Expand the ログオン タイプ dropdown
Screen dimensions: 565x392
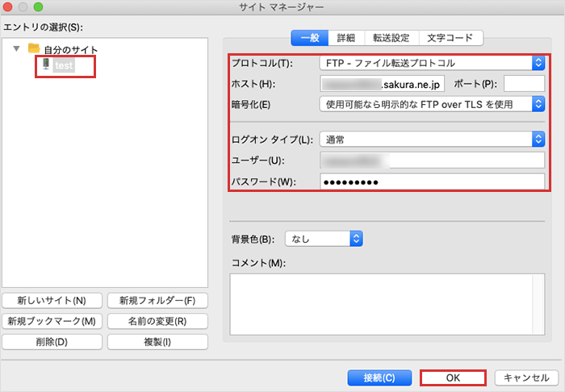point(432,139)
